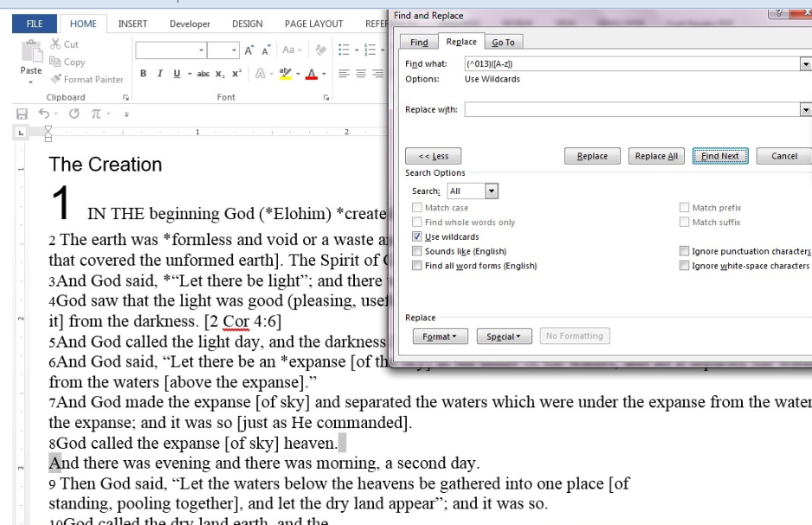Toggle bold formatting

pyautogui.click(x=144, y=74)
